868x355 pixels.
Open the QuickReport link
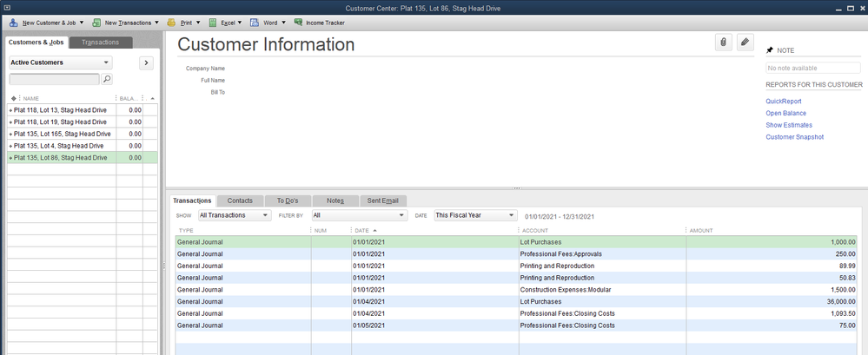(x=784, y=102)
